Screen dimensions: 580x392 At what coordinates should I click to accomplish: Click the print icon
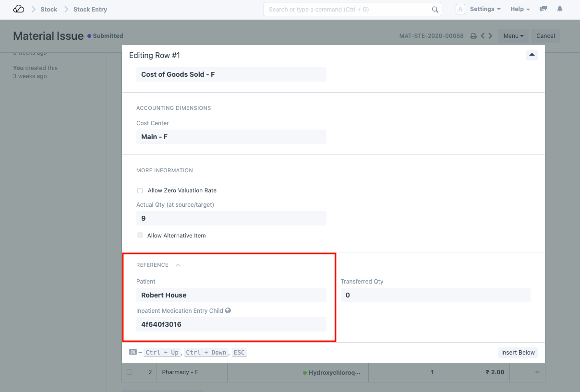click(x=473, y=36)
